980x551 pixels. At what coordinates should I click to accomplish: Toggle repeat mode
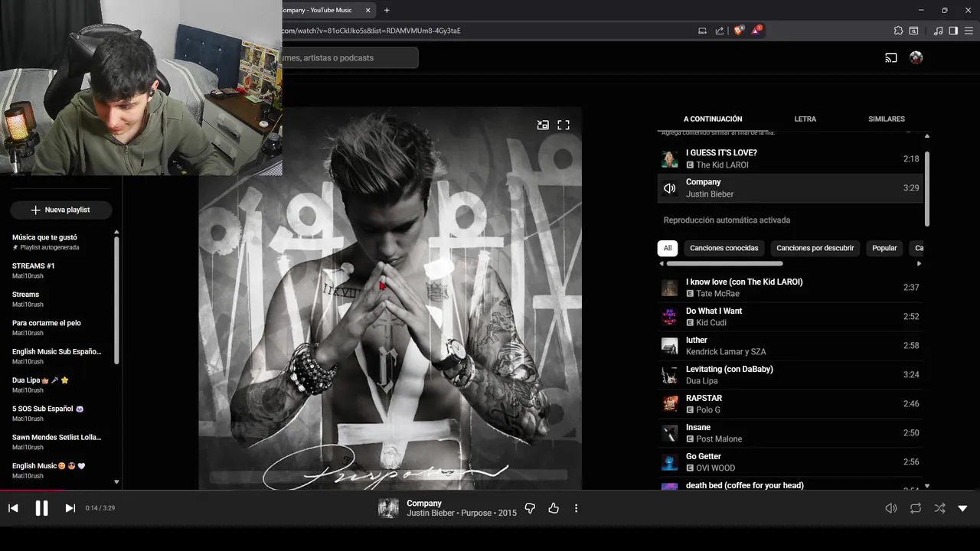click(916, 508)
